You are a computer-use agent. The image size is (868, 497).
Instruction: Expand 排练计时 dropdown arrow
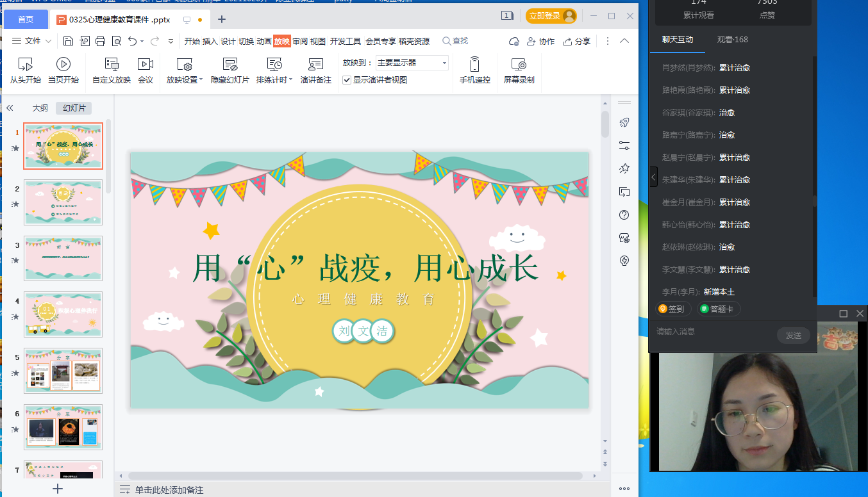tap(290, 80)
